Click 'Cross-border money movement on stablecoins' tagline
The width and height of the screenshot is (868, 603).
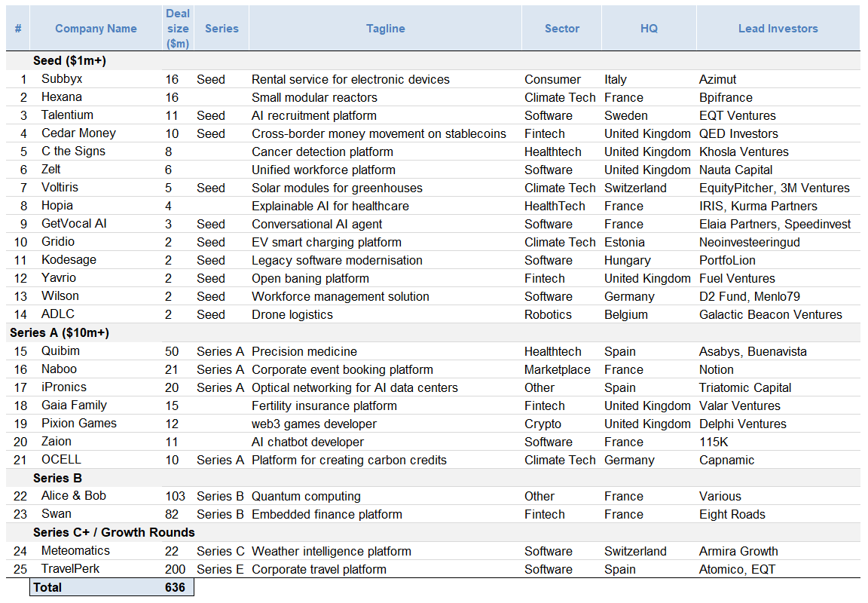(379, 134)
